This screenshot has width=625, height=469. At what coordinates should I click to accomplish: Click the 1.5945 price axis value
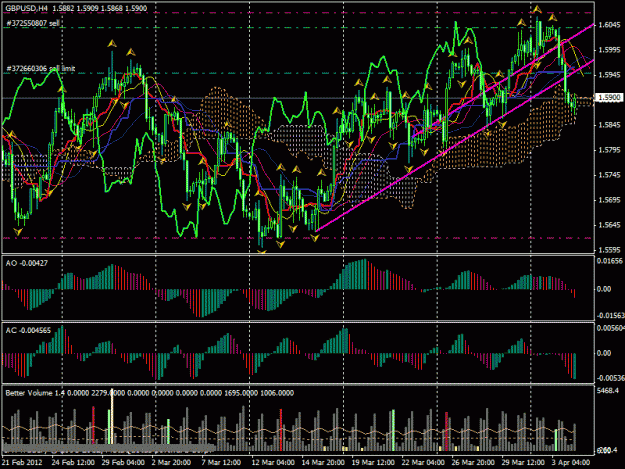609,75
